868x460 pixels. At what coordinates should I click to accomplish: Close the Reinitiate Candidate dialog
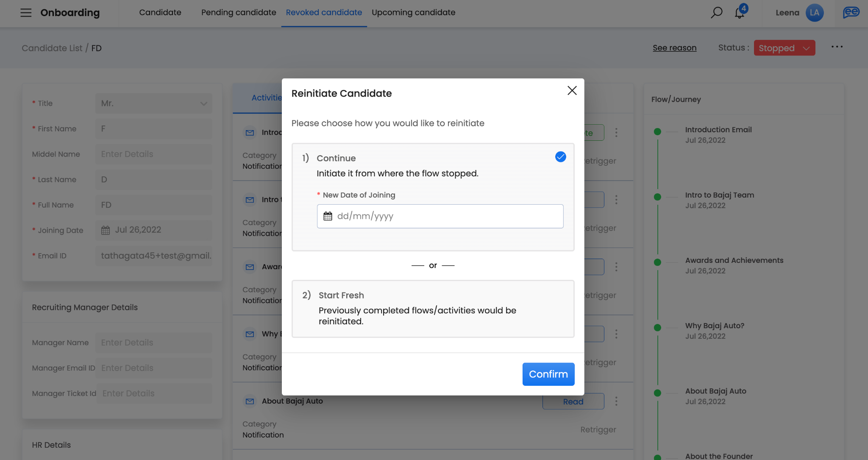572,90
